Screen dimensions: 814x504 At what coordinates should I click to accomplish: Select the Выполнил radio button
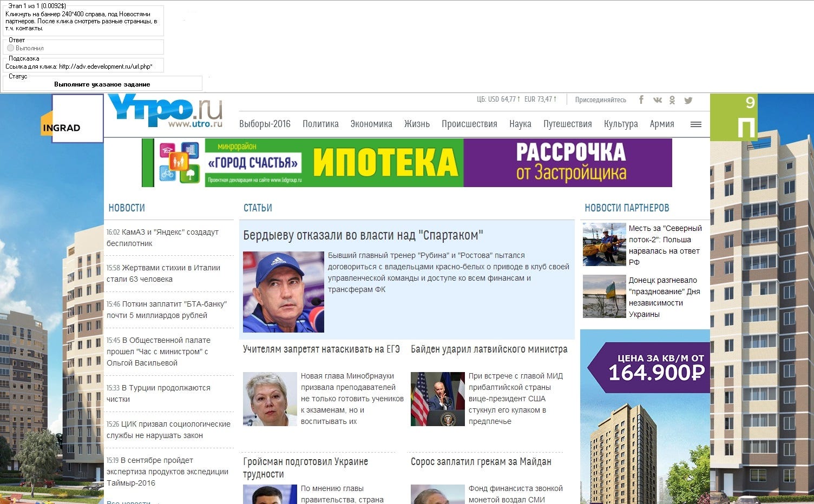(10, 48)
